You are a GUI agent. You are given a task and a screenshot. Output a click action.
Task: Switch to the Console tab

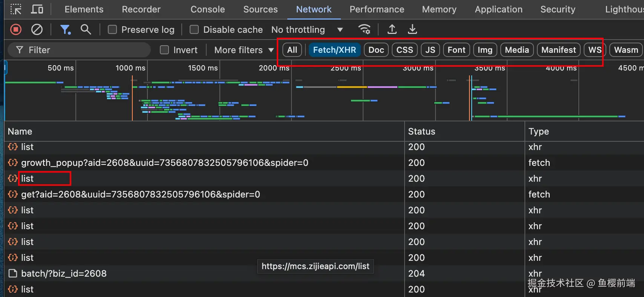coord(208,9)
